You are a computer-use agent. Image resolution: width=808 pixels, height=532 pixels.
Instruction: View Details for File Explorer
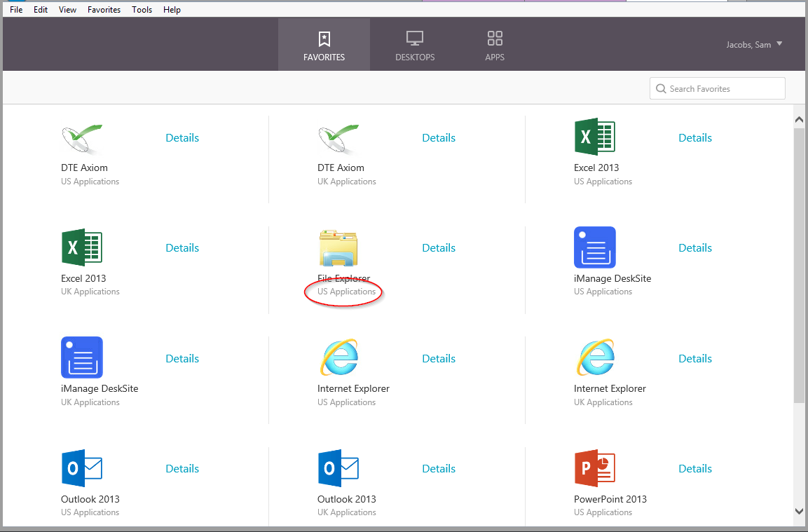(x=439, y=248)
